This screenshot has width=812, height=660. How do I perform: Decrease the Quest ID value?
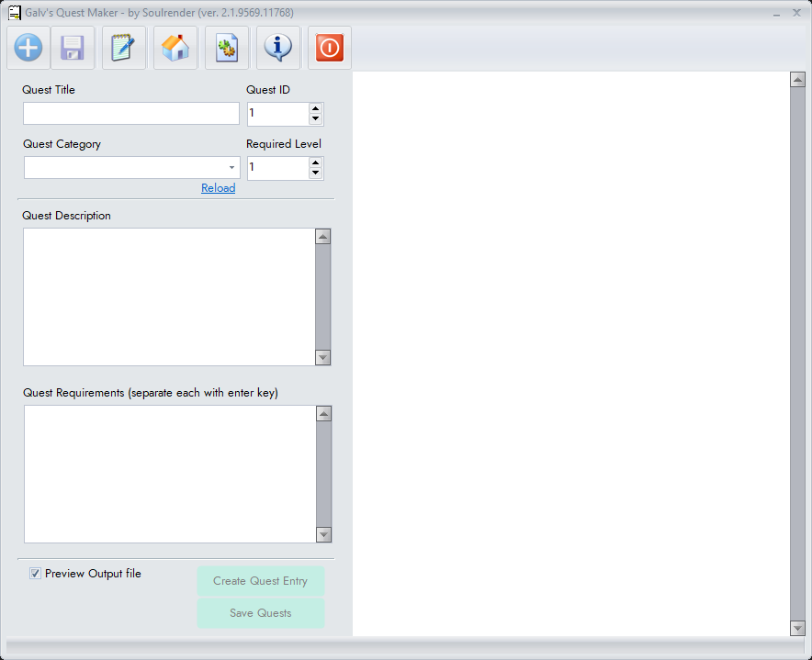[315, 119]
